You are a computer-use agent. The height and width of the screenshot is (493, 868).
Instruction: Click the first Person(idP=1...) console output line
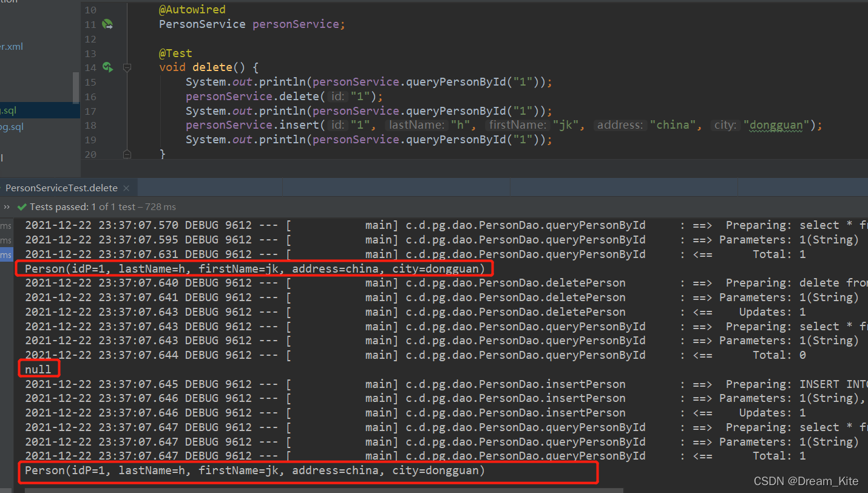[x=255, y=268]
